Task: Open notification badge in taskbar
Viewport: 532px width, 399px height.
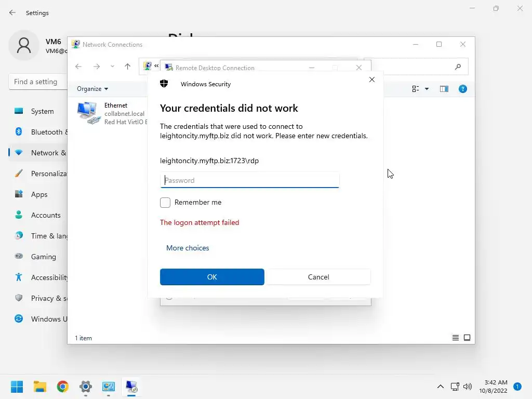Action: 517,387
